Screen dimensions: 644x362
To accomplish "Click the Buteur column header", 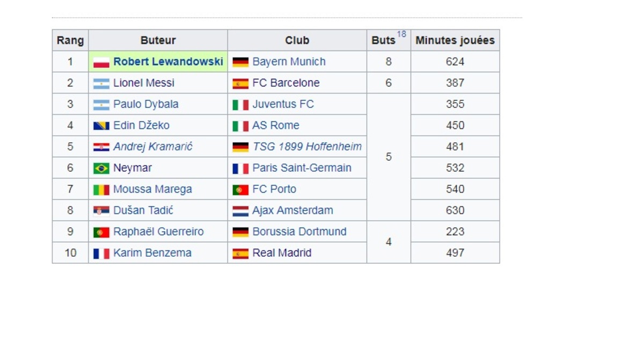I will [158, 40].
